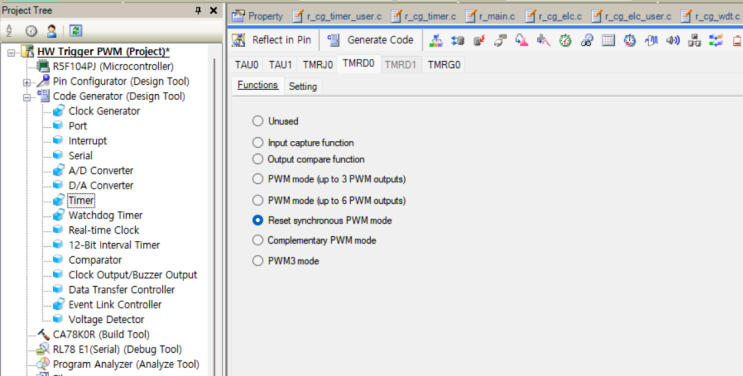Open the 12-Bit Interval Timer toolbar icon

(x=630, y=41)
